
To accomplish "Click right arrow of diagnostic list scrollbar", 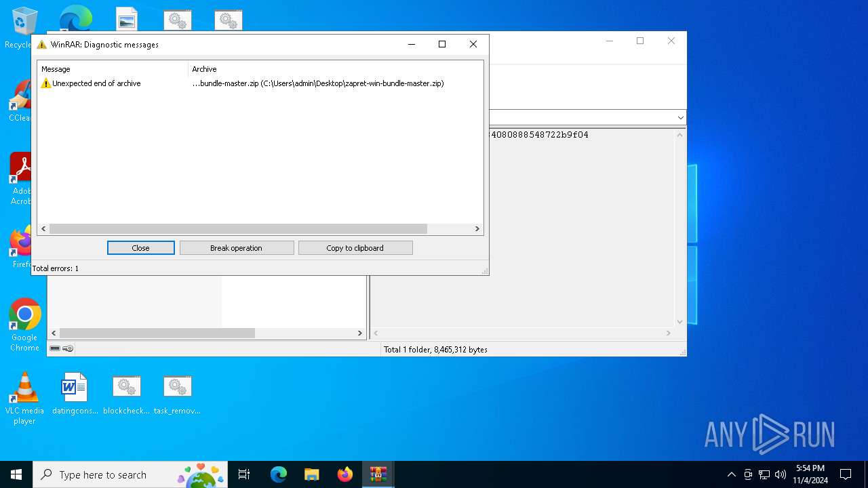I will coord(477,229).
